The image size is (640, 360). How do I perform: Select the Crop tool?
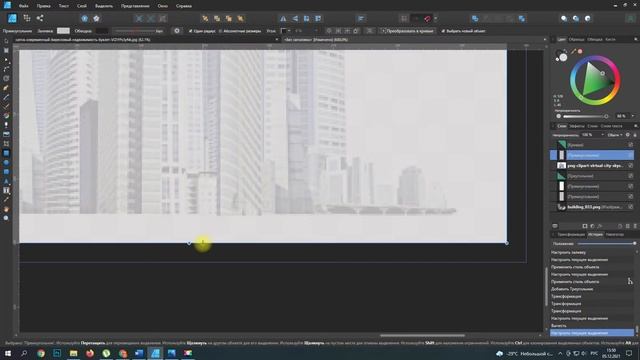click(x=6, y=144)
